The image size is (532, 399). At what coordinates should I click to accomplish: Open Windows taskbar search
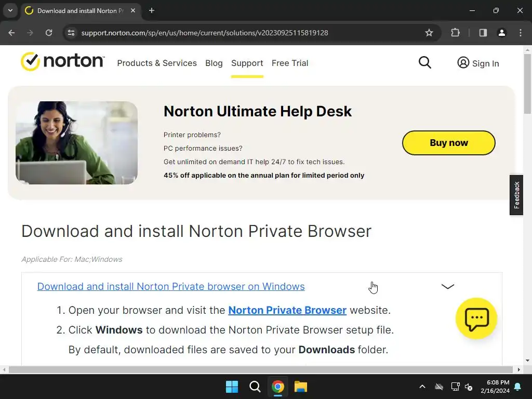(255, 387)
